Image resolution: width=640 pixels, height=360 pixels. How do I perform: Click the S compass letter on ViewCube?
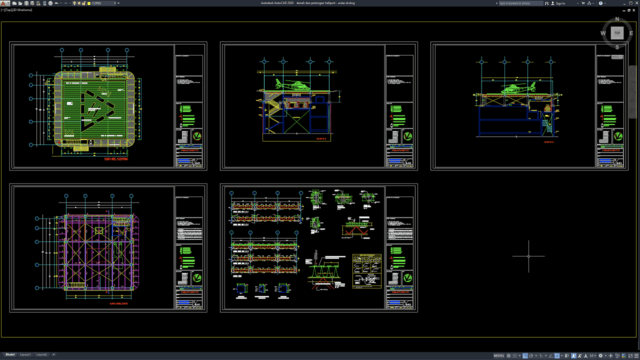tap(617, 47)
